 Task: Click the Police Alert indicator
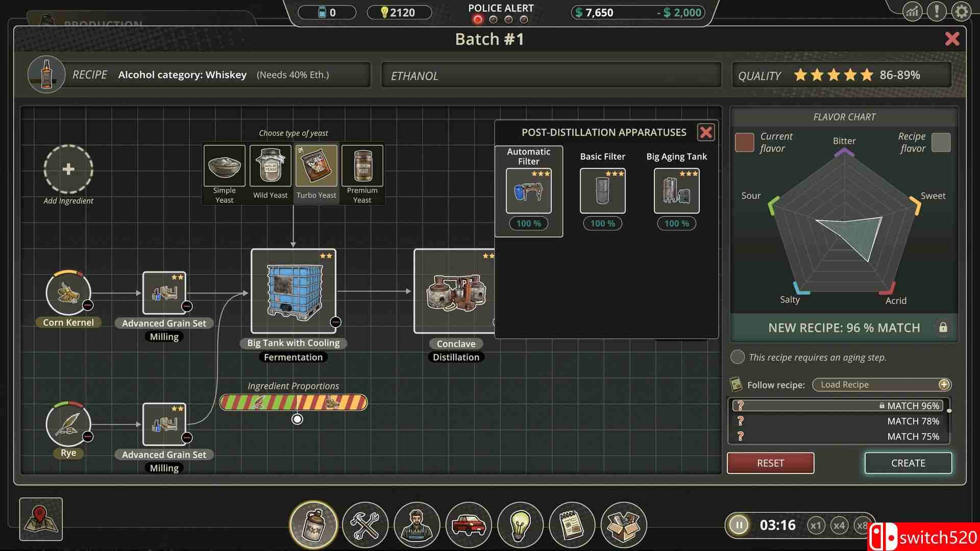pos(501,14)
